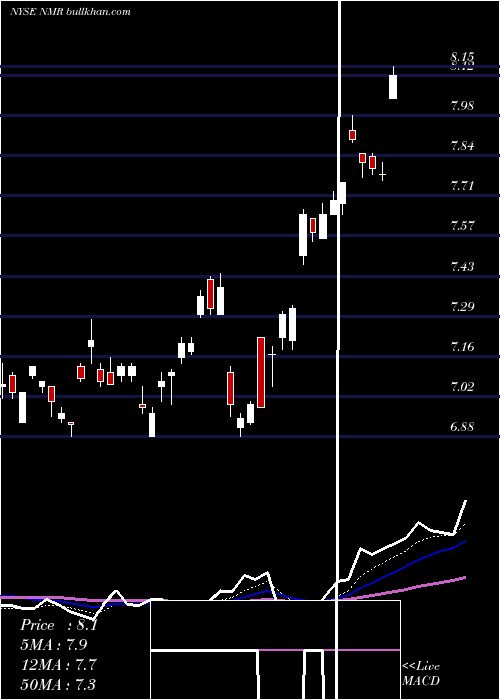
Task: Click the 7.43 price level label
Action: click(x=462, y=267)
